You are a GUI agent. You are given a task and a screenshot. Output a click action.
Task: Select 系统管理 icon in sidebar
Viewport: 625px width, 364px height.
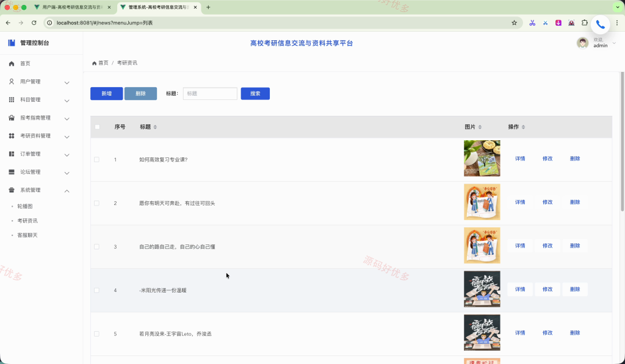12,190
